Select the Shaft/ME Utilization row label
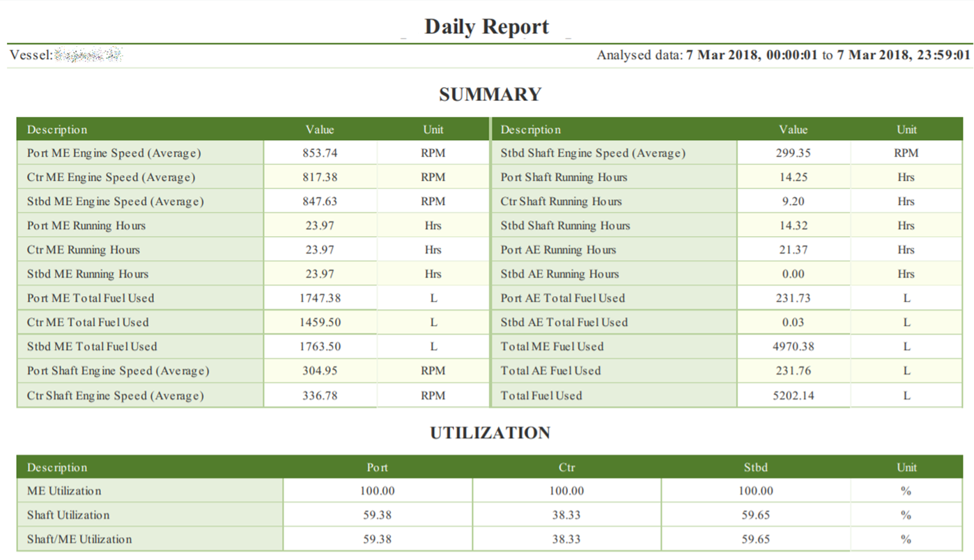The width and height of the screenshot is (974, 560). point(79,540)
